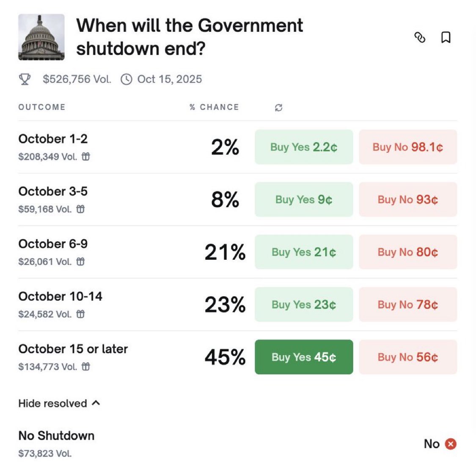Bookmark this shutdown market
476x476 pixels.
[x=446, y=38]
